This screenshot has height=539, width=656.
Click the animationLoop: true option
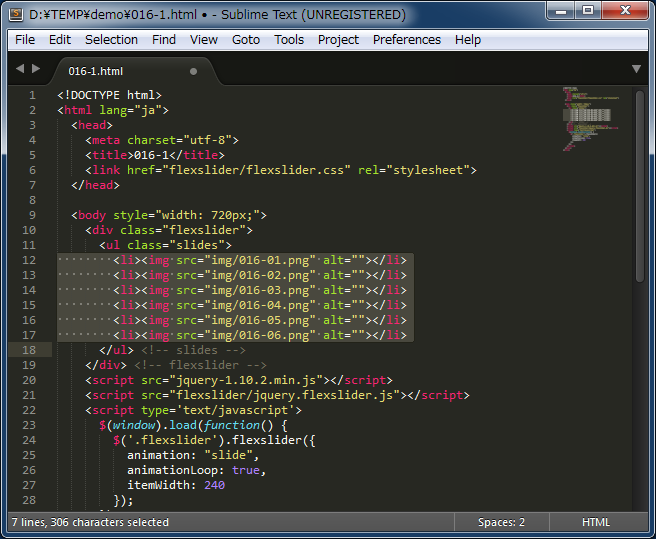pos(197,470)
